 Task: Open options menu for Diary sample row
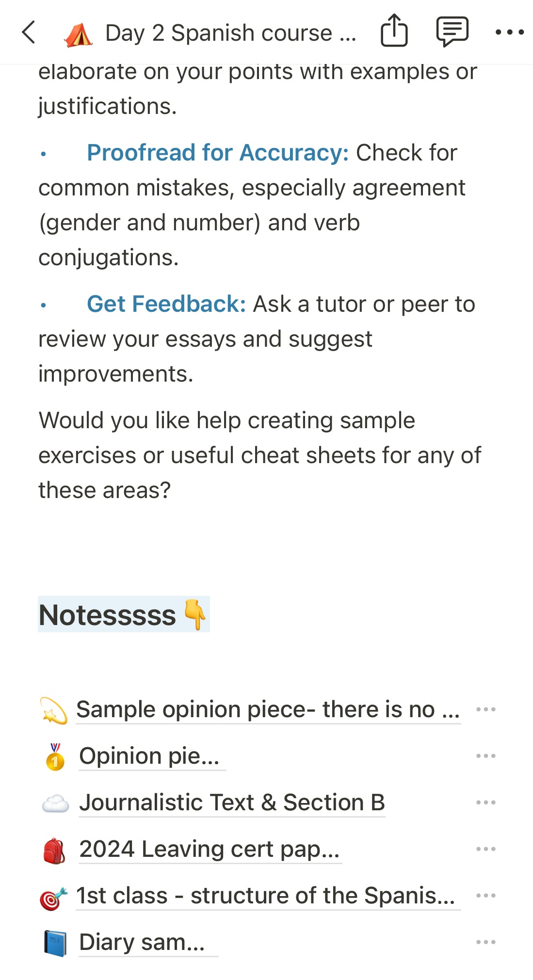[485, 942]
